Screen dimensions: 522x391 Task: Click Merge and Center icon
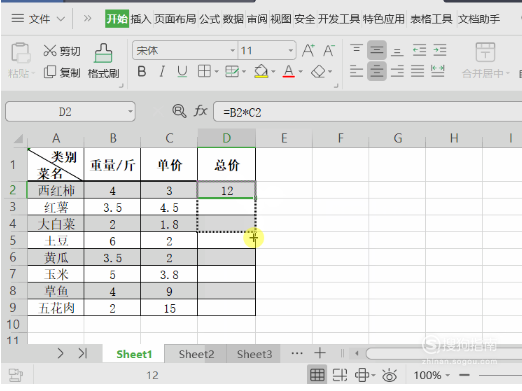pyautogui.click(x=485, y=52)
